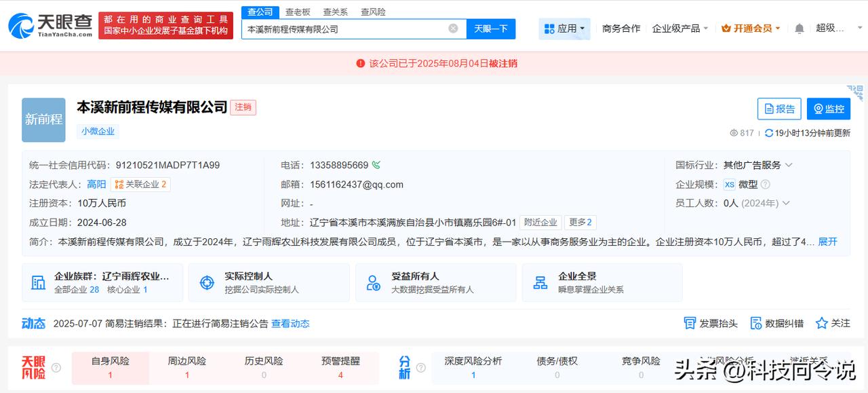Image resolution: width=868 pixels, height=393 pixels.
Task: Clear the search box with the X icon
Action: [x=453, y=29]
